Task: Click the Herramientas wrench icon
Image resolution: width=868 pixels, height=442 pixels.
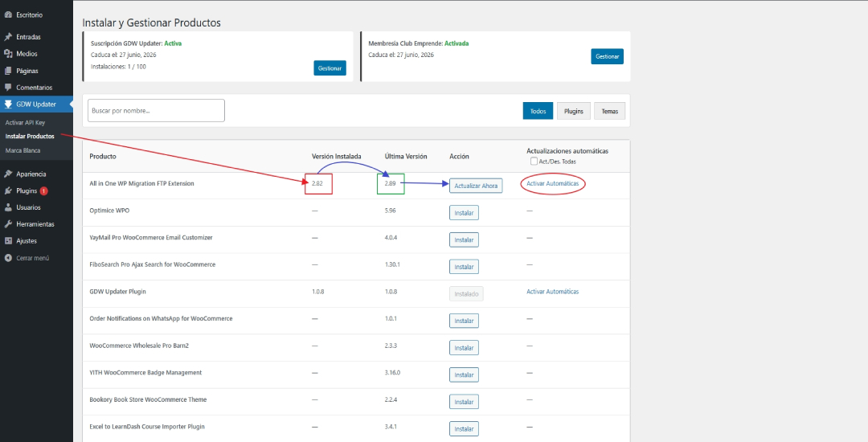Action: click(8, 224)
